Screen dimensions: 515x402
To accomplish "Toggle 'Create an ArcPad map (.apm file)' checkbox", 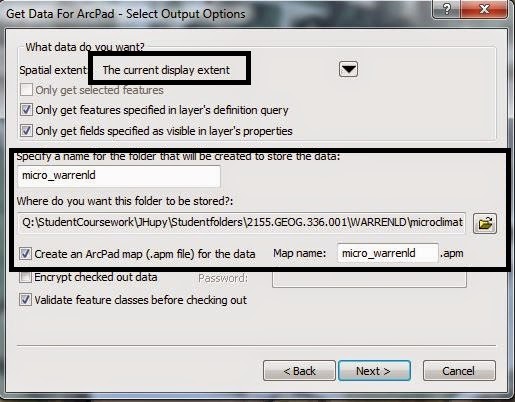I will (x=25, y=254).
